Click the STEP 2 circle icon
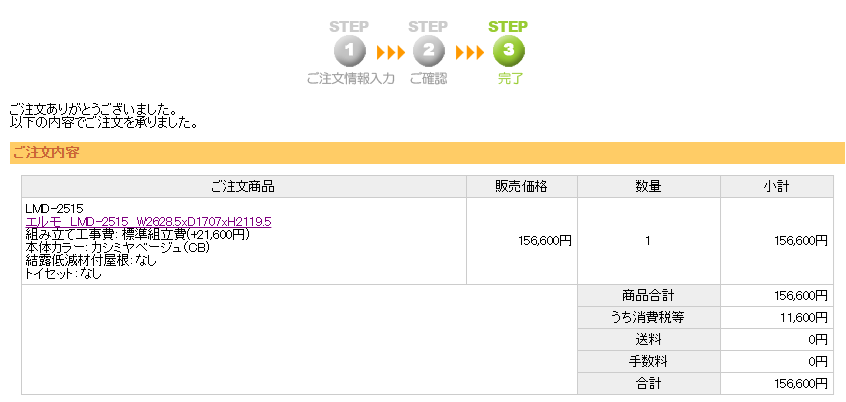This screenshot has width=846, height=402. click(x=428, y=51)
